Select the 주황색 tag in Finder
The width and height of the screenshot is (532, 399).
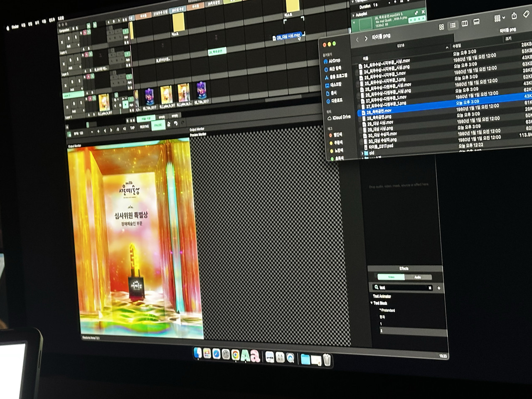(x=336, y=143)
